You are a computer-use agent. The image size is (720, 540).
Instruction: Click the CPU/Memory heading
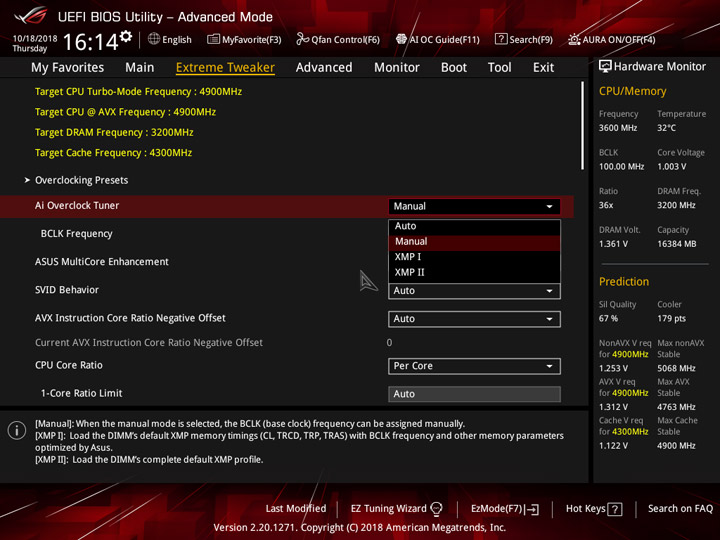click(x=632, y=91)
